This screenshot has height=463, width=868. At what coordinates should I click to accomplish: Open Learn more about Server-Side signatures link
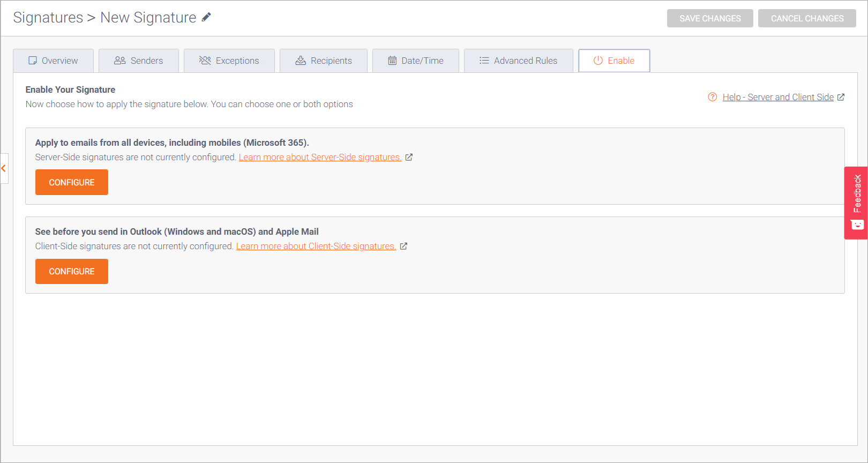[x=320, y=157]
